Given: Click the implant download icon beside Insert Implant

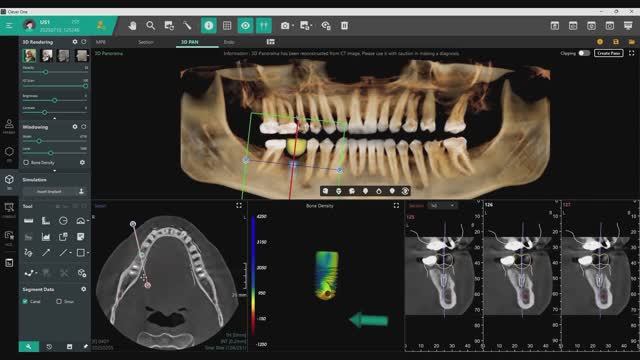Looking at the screenshot, I should pos(81,191).
